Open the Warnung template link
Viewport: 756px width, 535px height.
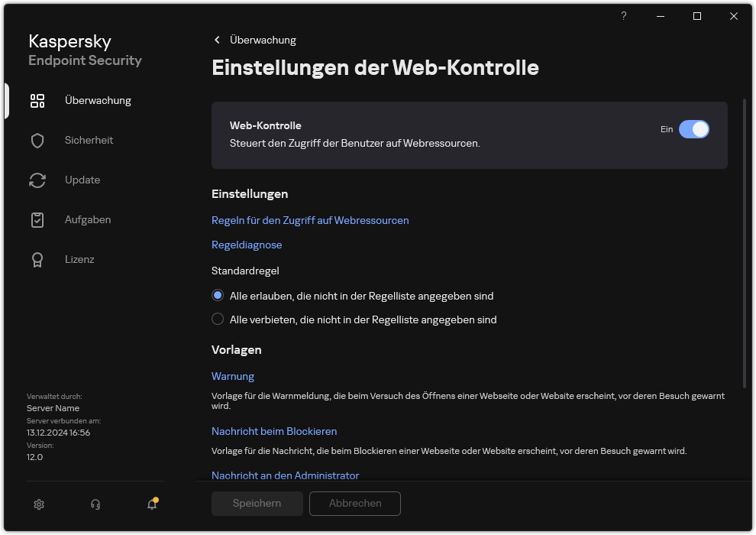click(x=233, y=376)
